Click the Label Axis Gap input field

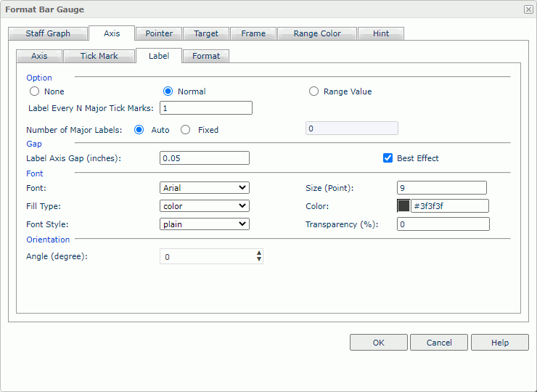pyautogui.click(x=204, y=158)
